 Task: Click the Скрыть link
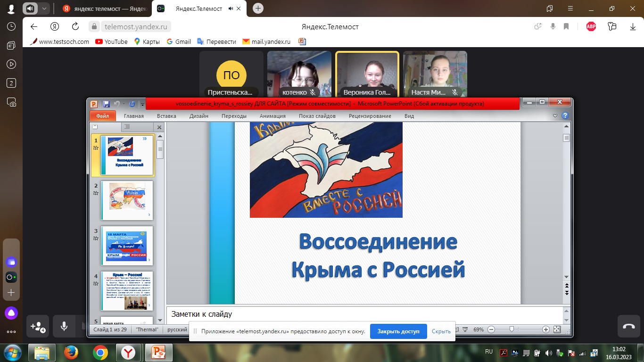point(441,331)
